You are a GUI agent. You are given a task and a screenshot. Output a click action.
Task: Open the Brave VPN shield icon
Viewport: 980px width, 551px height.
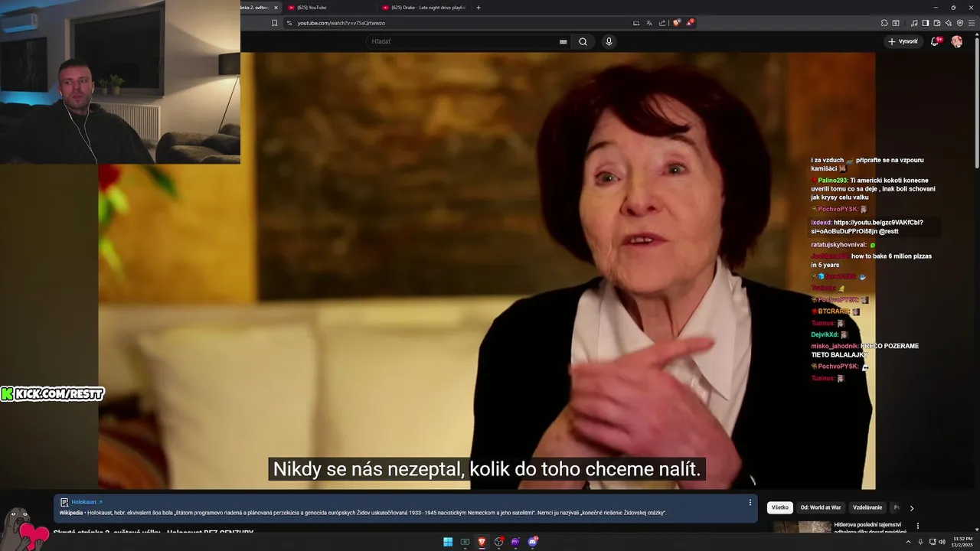click(960, 23)
